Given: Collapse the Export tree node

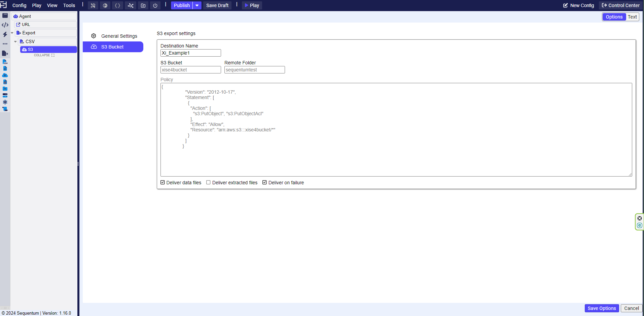Looking at the screenshot, I should point(12,33).
